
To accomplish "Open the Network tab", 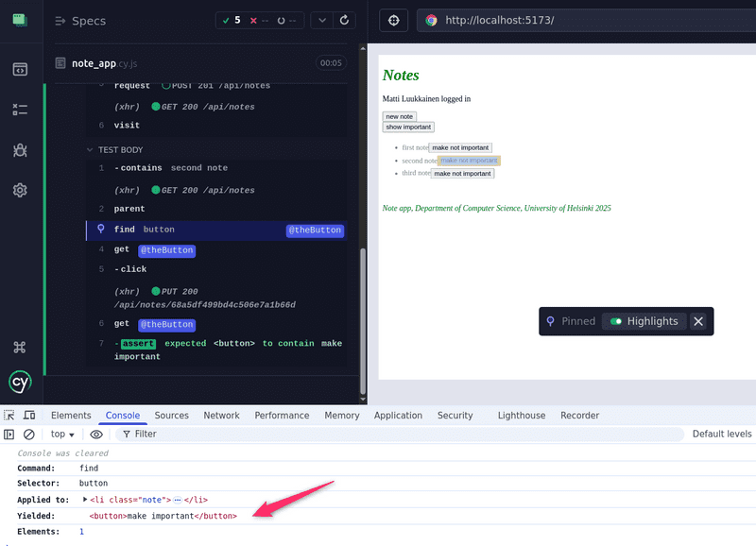I will (x=221, y=416).
